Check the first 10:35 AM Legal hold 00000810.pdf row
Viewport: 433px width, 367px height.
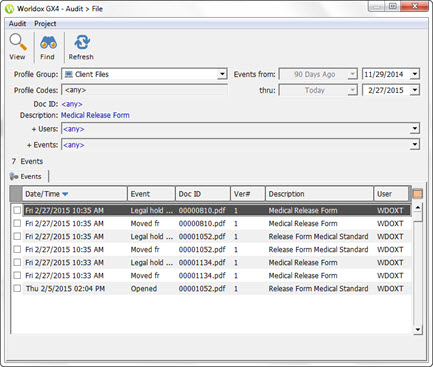pos(17,210)
